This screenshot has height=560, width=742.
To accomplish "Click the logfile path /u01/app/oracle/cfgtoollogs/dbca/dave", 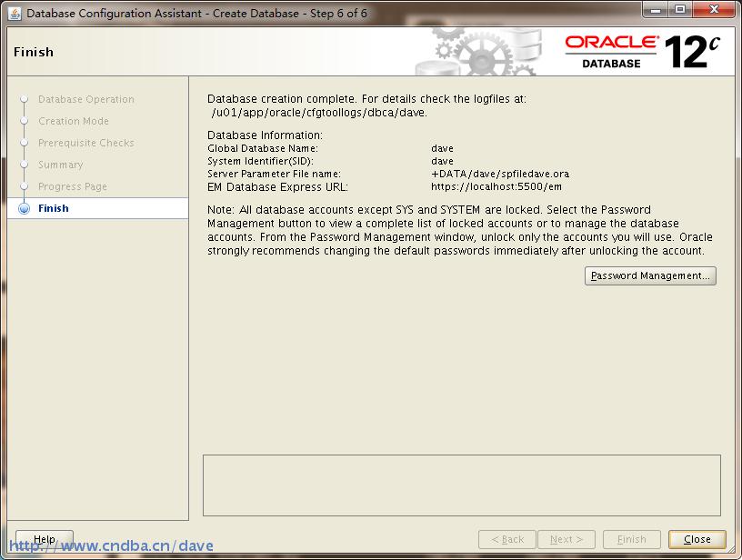I will click(x=319, y=113).
